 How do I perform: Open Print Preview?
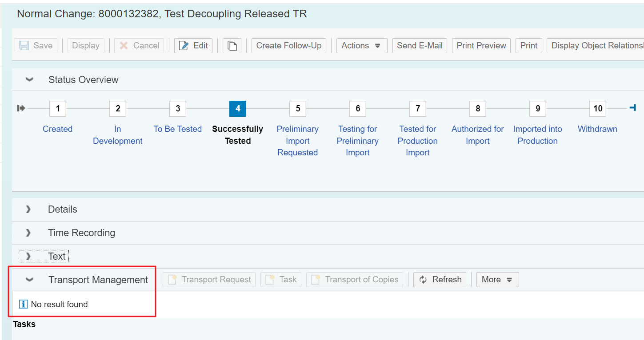pos(481,46)
